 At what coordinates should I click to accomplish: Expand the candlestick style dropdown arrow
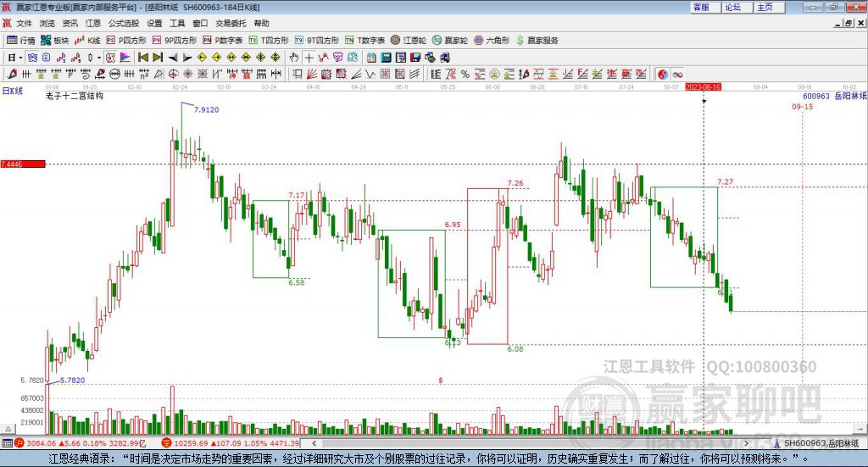98,58
